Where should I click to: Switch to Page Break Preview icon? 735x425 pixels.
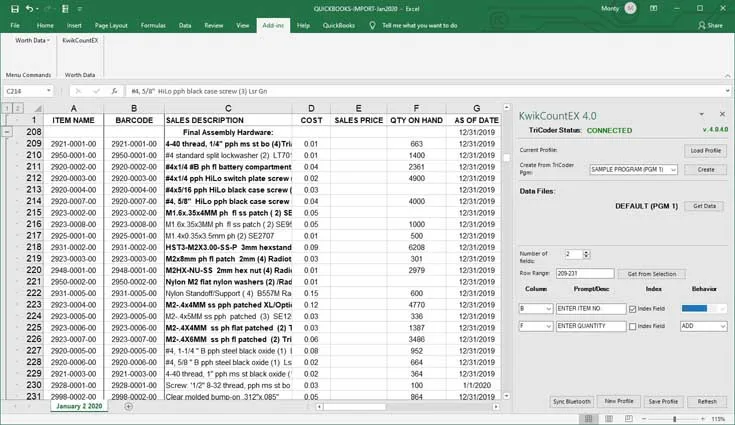629,418
